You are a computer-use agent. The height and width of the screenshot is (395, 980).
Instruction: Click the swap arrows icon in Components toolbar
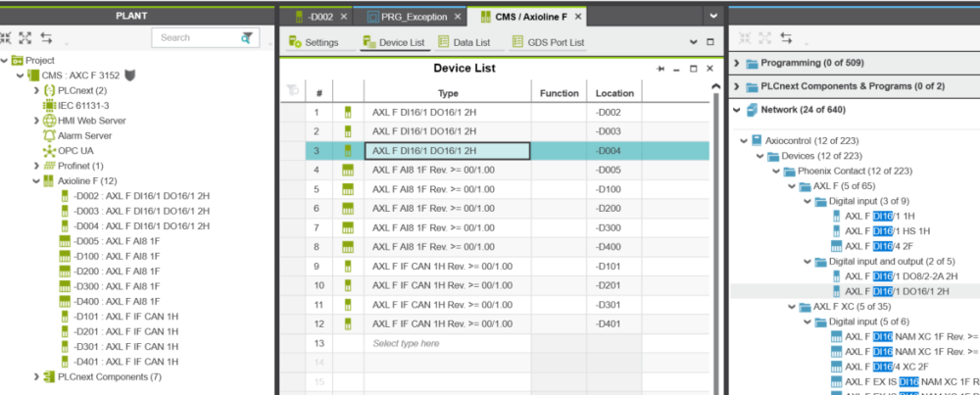(787, 37)
